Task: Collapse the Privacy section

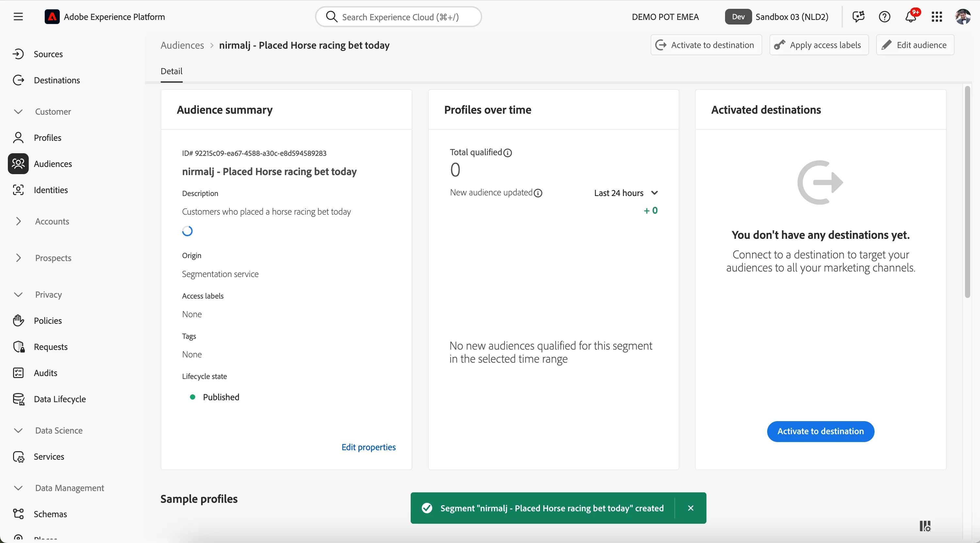Action: click(18, 295)
